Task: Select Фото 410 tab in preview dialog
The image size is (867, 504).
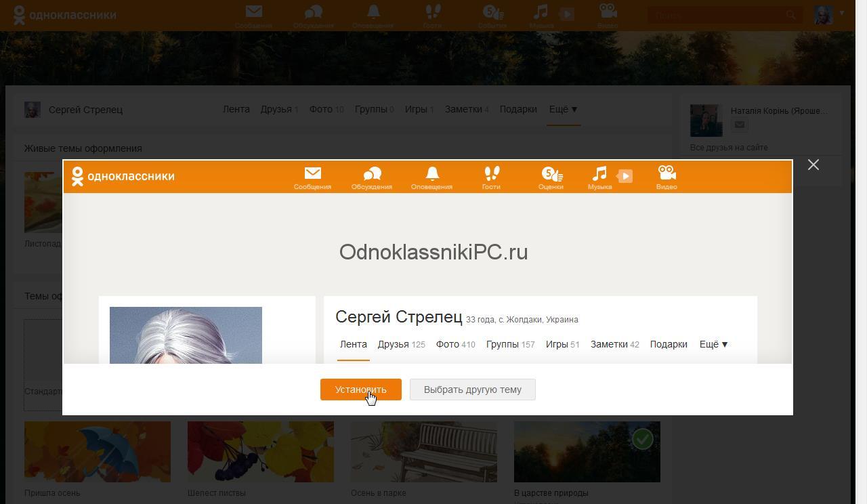Action: click(x=456, y=344)
